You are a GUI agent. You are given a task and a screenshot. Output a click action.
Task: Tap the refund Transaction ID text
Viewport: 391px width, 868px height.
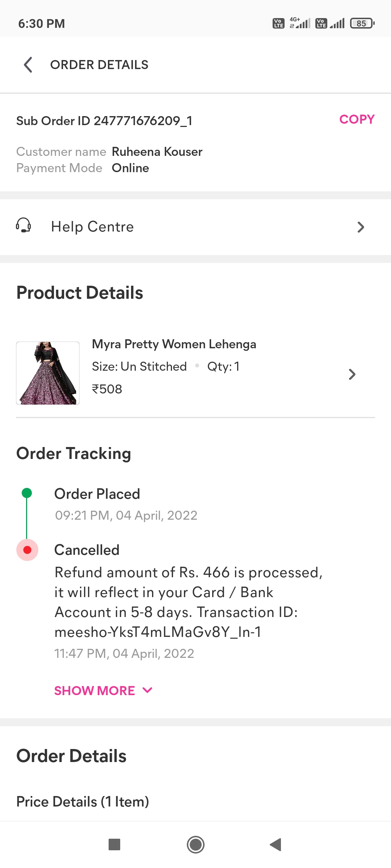(158, 632)
